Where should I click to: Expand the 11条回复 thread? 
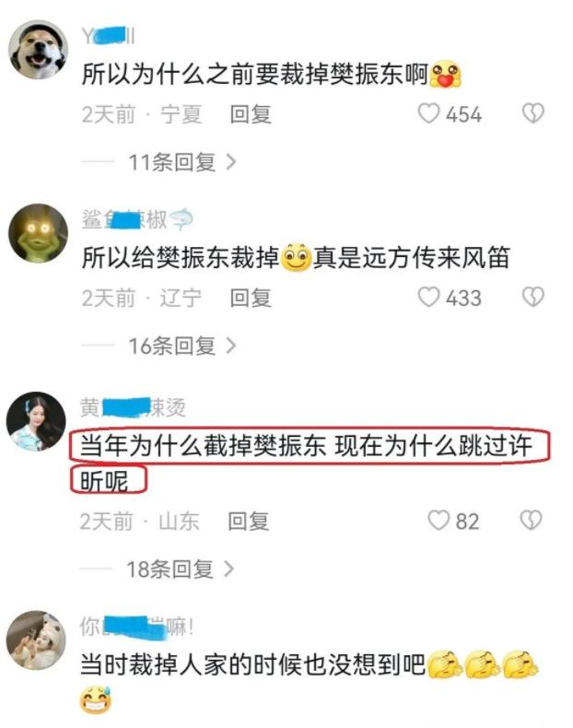click(x=181, y=162)
